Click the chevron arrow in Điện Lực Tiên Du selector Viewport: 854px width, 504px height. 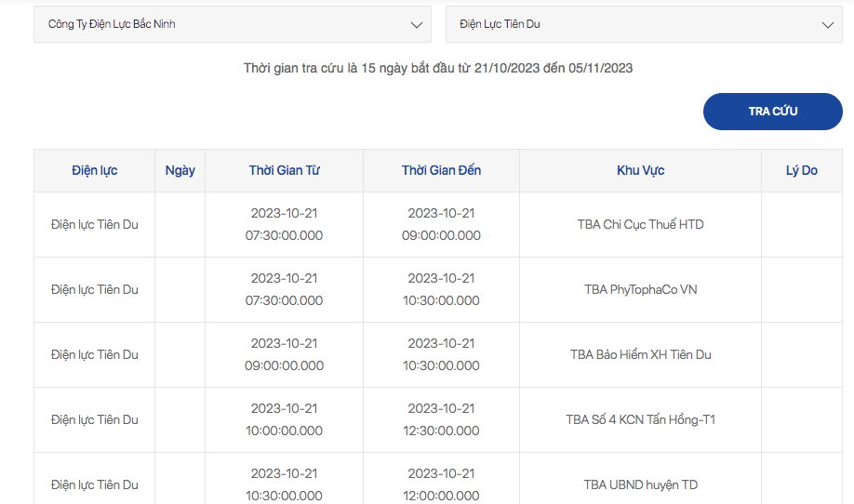click(x=828, y=25)
